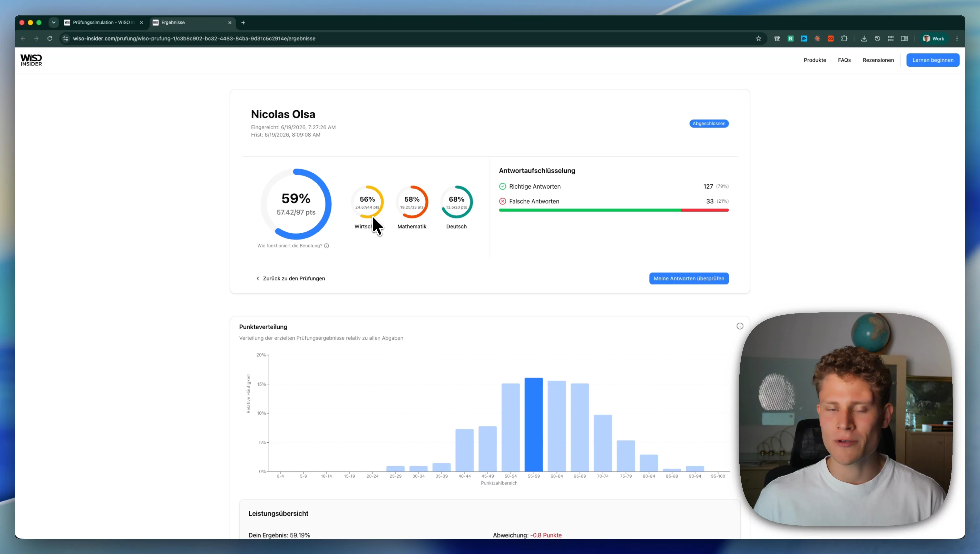980x554 pixels.
Task: Open the orange starburst extension
Action: coord(817,38)
